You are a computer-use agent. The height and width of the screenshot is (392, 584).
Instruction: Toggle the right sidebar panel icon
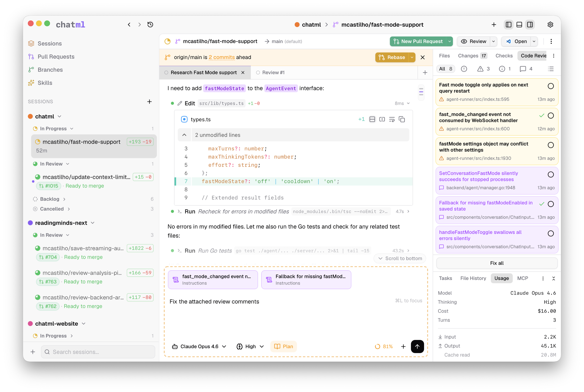530,24
